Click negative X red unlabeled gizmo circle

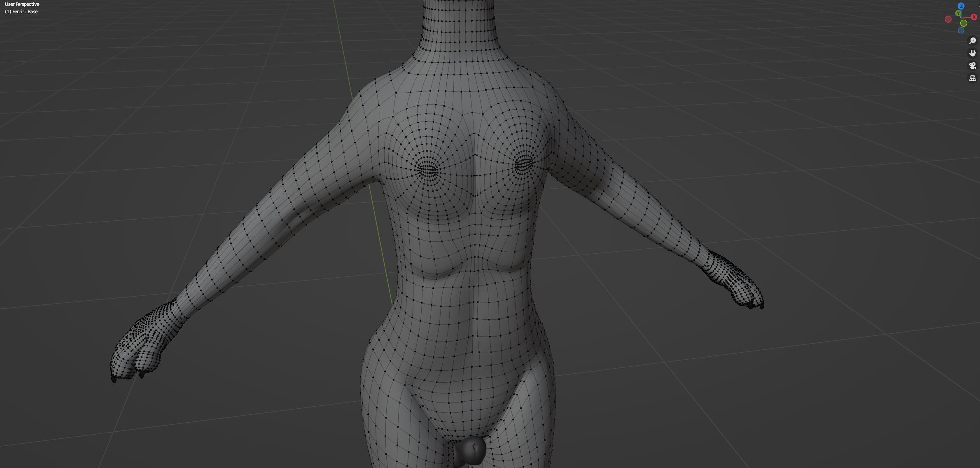(x=948, y=19)
